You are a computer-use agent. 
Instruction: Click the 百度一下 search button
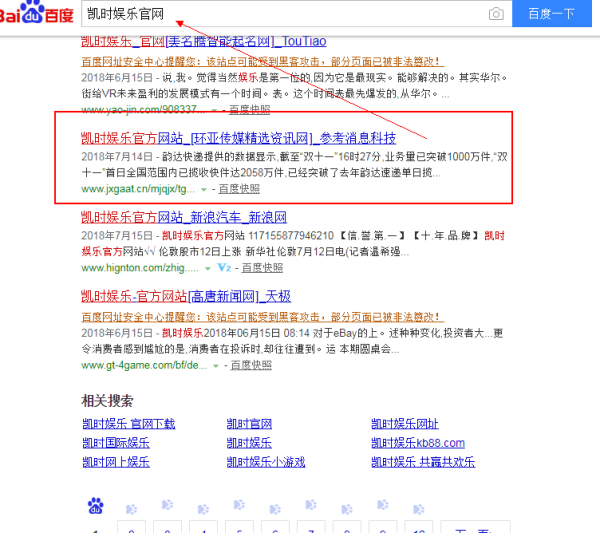(552, 14)
